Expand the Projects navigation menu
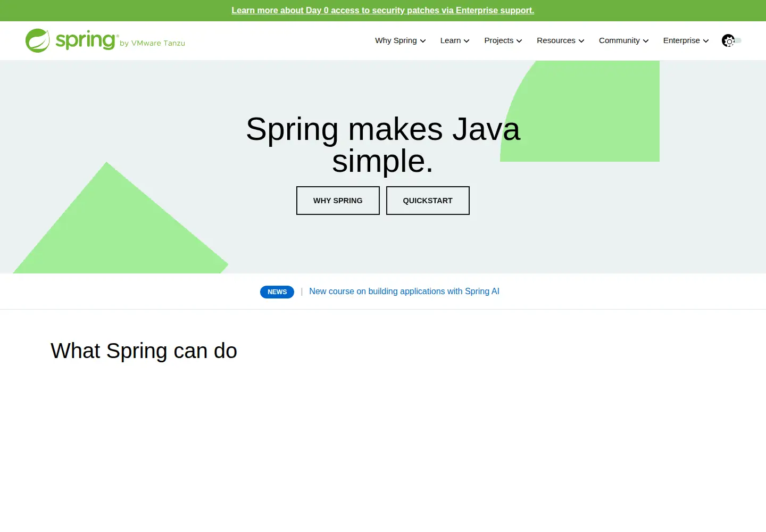The width and height of the screenshot is (766, 532). [503, 40]
